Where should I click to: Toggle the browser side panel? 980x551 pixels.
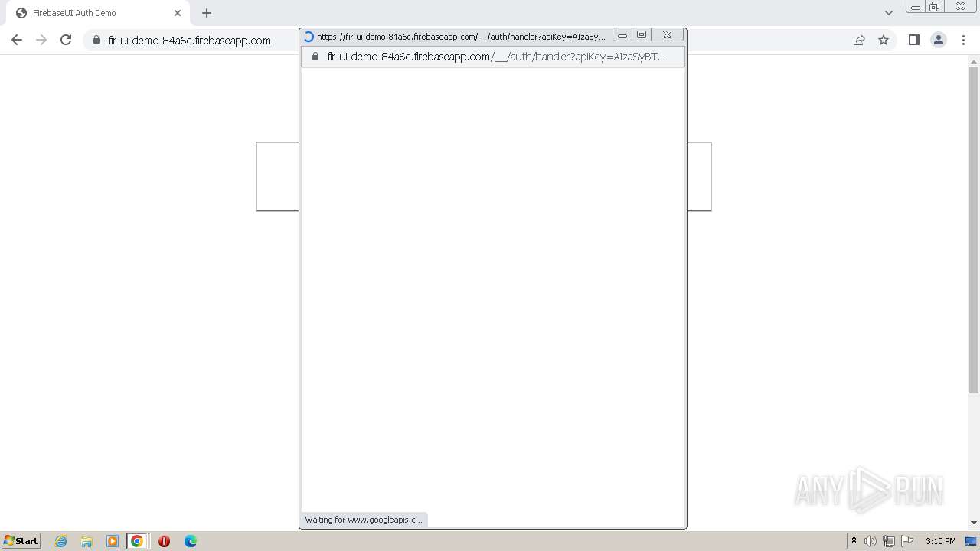[x=913, y=40]
